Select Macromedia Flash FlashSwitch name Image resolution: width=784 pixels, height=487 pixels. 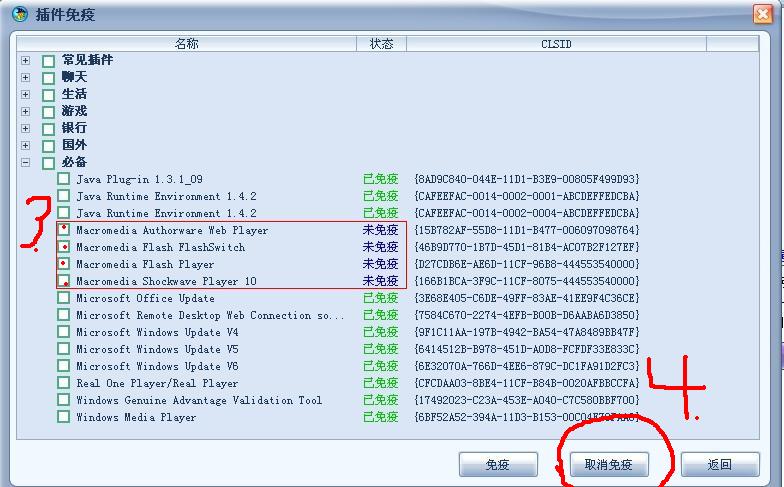(160, 247)
